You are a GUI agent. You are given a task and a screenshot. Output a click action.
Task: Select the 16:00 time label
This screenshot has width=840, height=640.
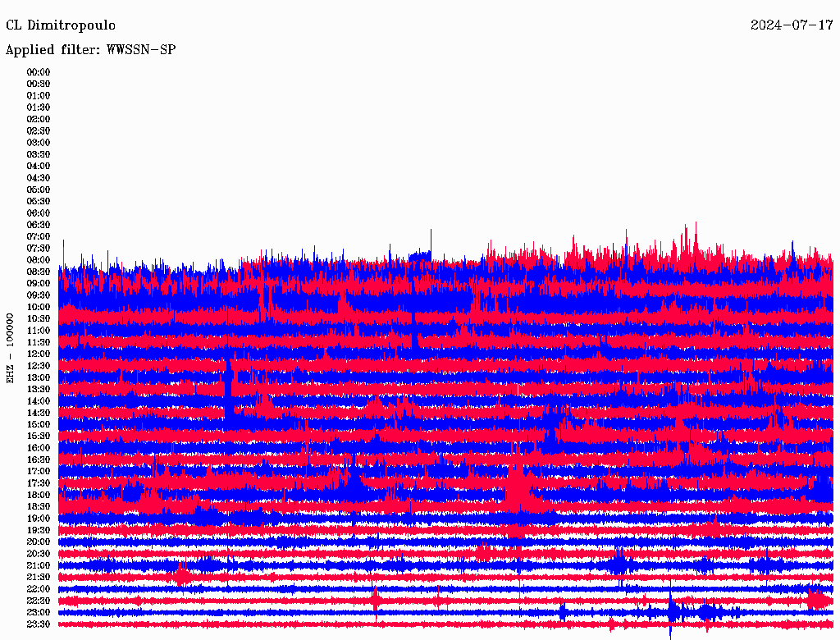39,448
